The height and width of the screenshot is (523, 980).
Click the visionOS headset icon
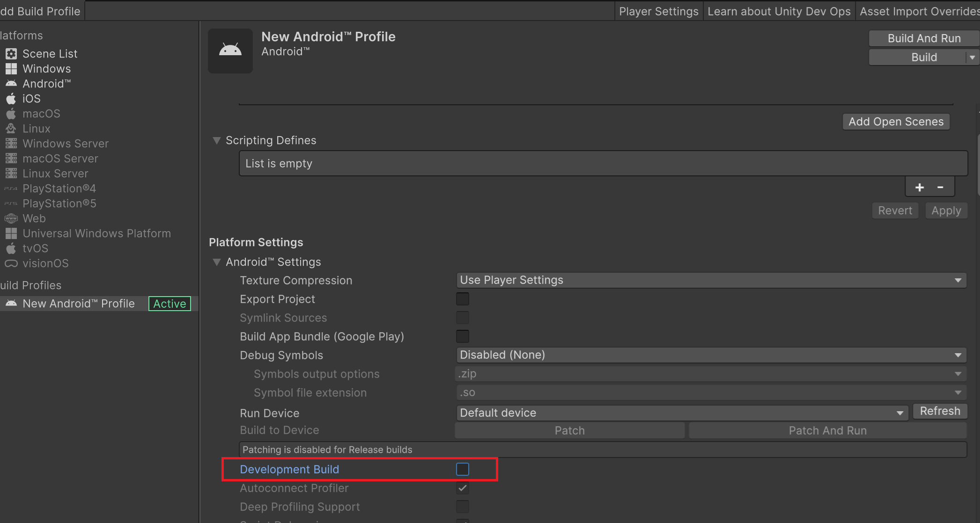(x=11, y=263)
